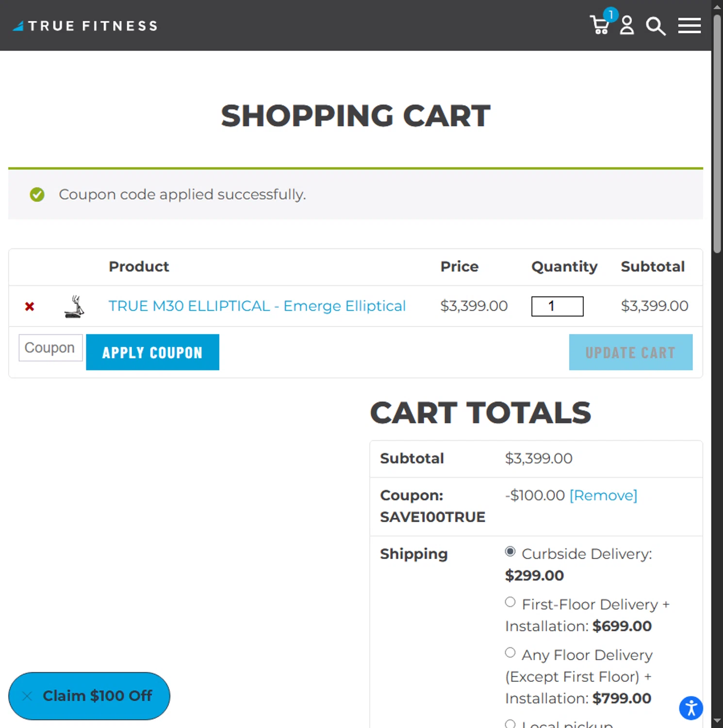Click the search magnifier icon
This screenshot has width=723, height=728.
655,26
